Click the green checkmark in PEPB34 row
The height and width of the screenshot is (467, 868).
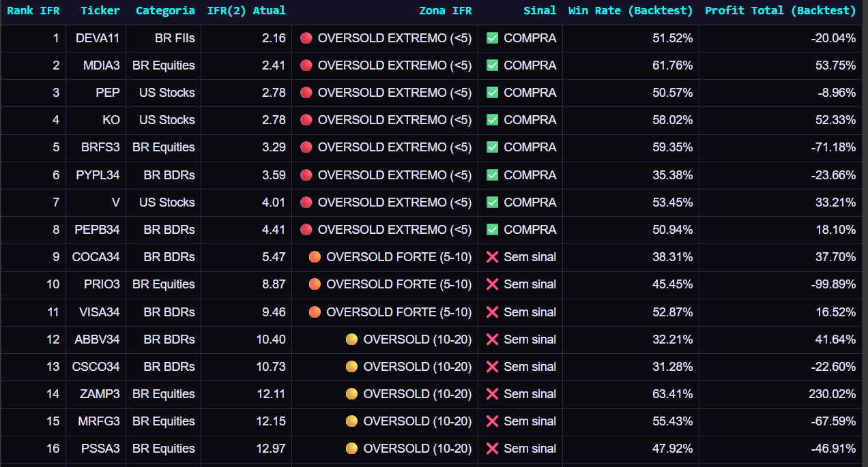[x=492, y=230]
